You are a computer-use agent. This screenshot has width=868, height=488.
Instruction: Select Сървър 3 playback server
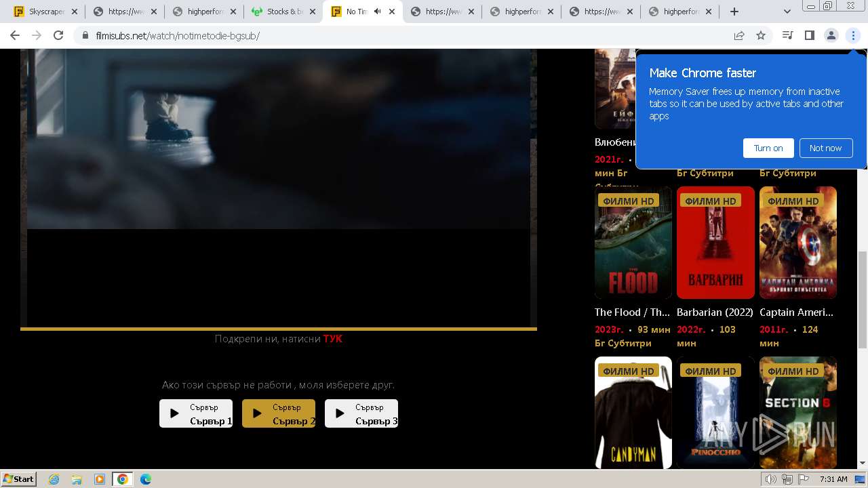(x=361, y=413)
